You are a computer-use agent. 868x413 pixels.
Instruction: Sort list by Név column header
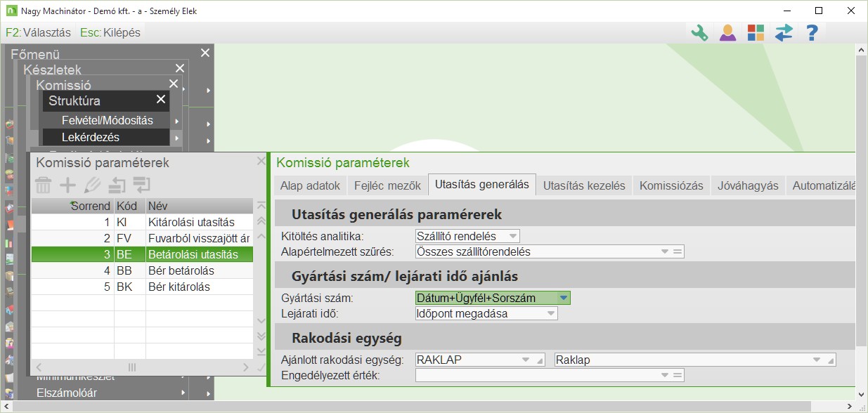[x=199, y=206]
